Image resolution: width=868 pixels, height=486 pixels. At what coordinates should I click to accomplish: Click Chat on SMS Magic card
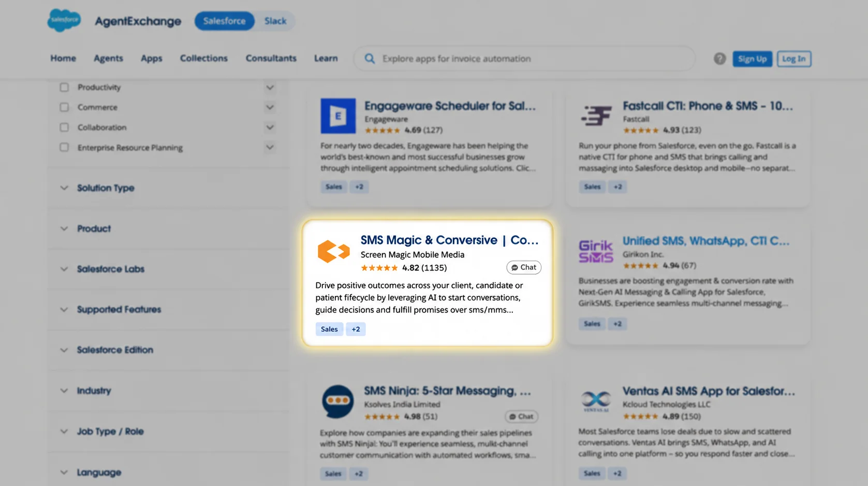[x=523, y=267]
